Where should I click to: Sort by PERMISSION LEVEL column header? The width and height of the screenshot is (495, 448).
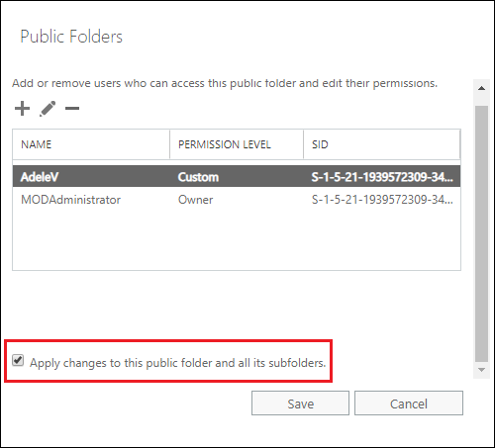(x=237, y=144)
